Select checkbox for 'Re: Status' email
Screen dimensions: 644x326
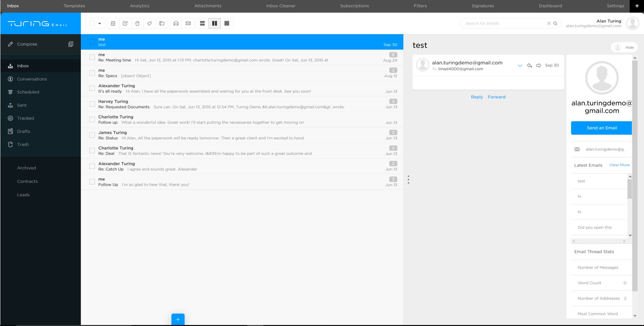coord(92,135)
